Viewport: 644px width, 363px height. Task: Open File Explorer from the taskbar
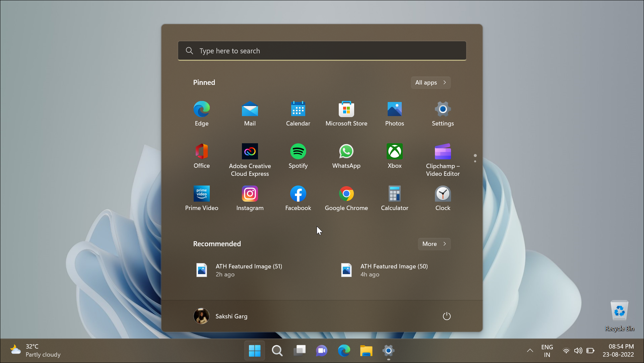tap(366, 351)
